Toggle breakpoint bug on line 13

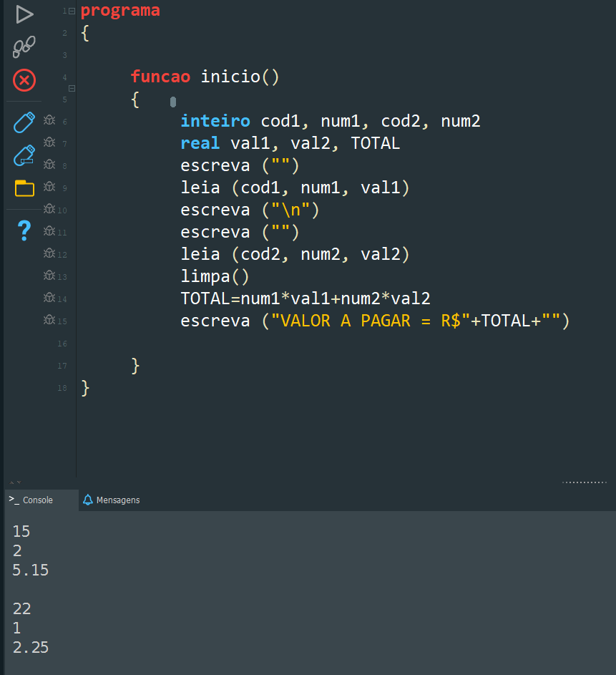coord(49,275)
